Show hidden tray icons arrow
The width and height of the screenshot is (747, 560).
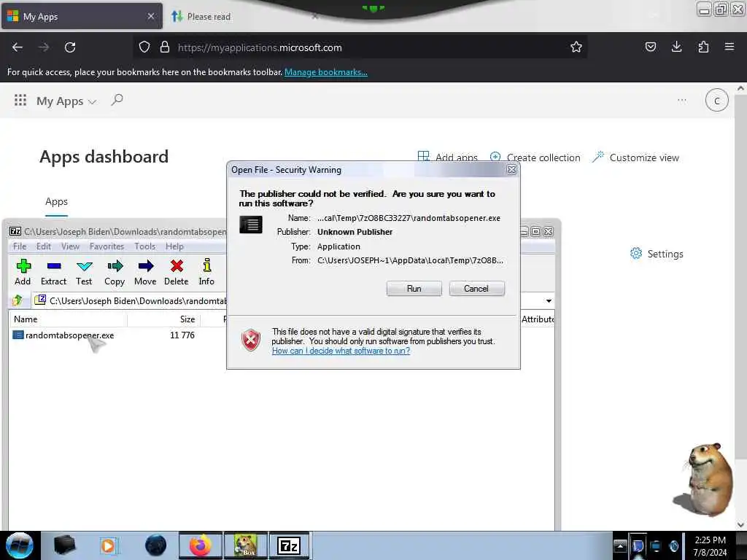point(620,545)
